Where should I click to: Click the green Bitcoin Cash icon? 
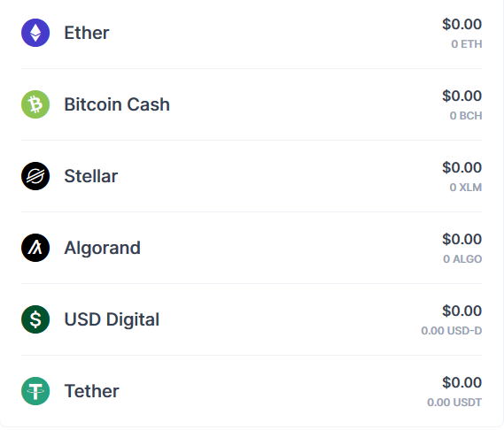coord(35,104)
